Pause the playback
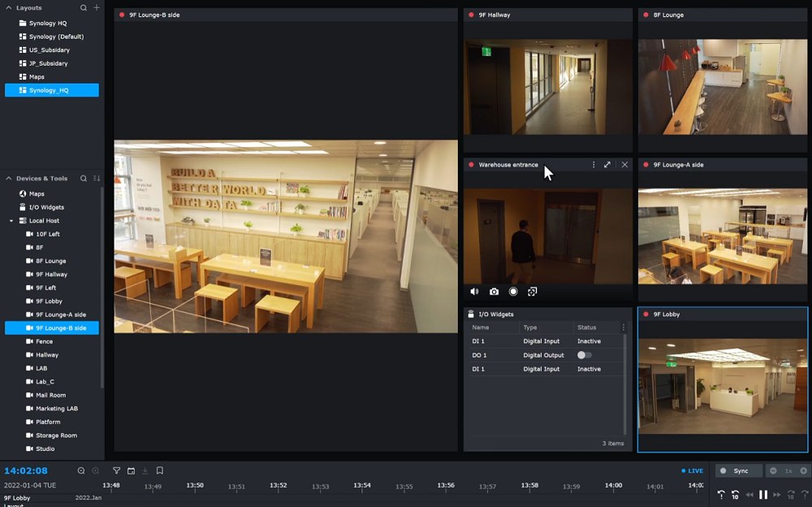 762,495
